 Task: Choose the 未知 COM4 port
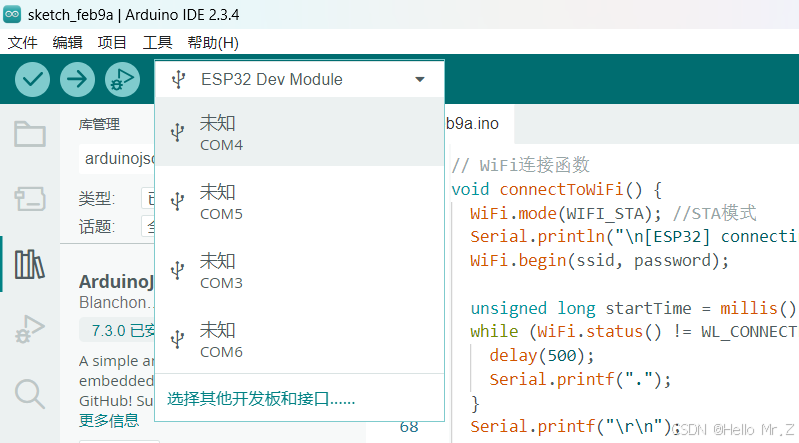(x=299, y=132)
